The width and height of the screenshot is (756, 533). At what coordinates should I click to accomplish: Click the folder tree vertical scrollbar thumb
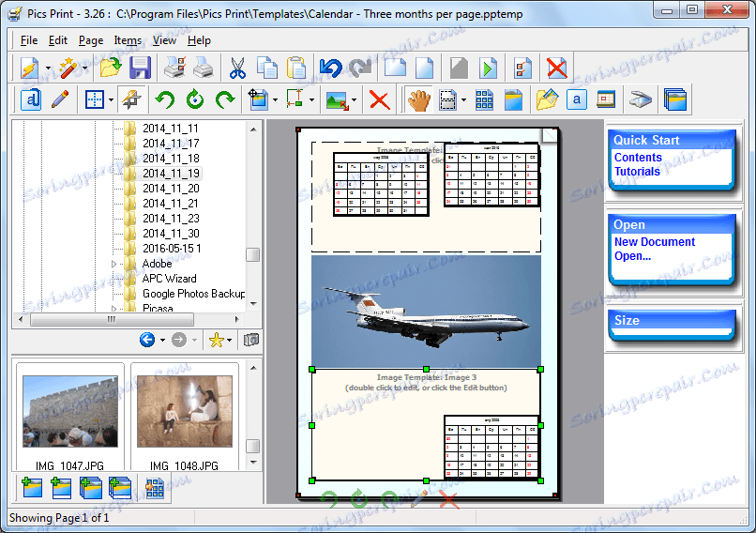tap(252, 254)
